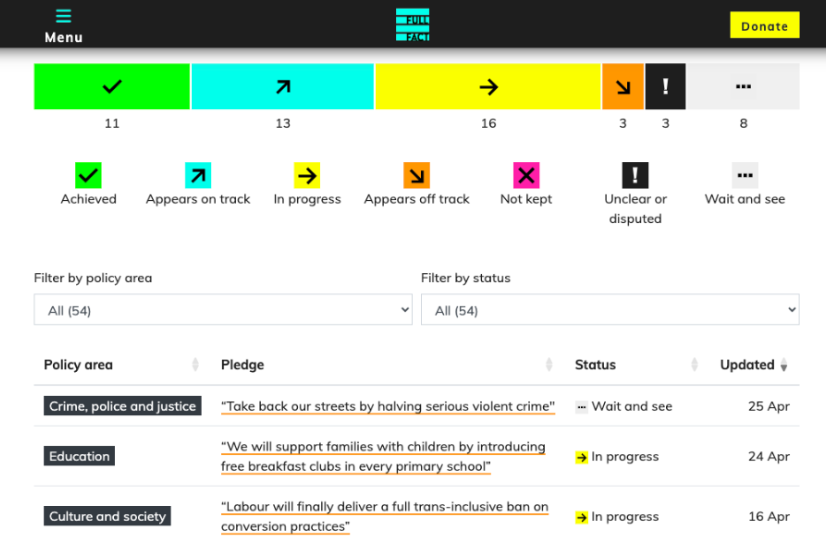Open the Filter by policy area dropdown

223,310
